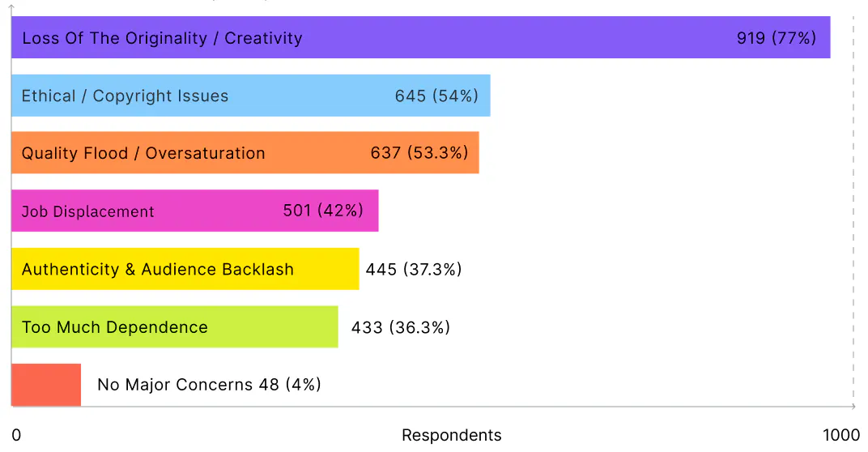Viewport: 868px width, 452px height.
Task: Click the red No Major Concerns bar
Action: 46,385
